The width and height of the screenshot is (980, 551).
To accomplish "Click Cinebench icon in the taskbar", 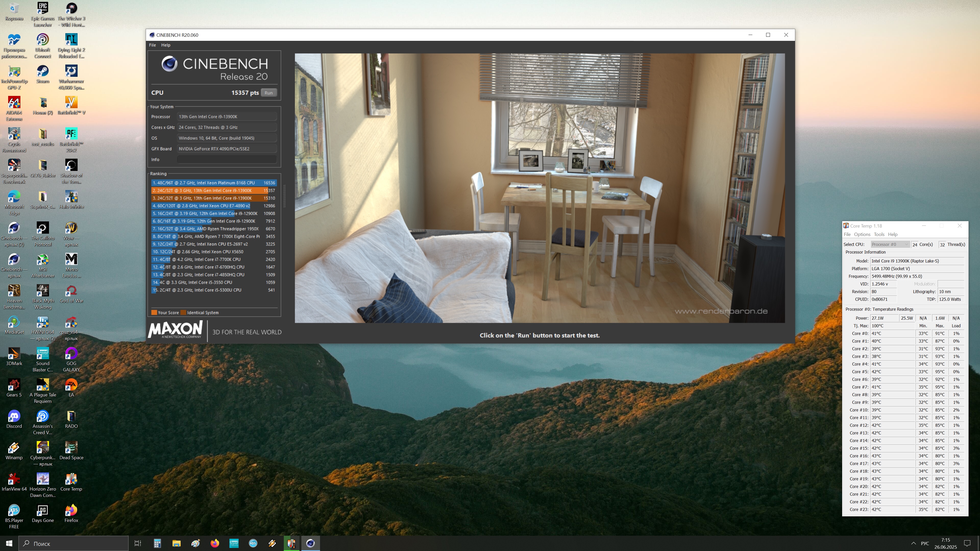I will coord(310,543).
